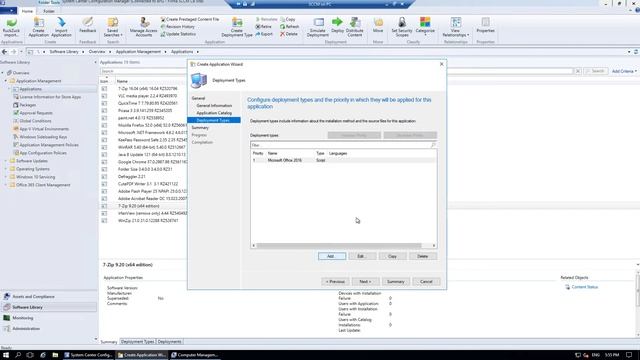
Task: Click the Copy button in wizard
Action: [392, 256]
